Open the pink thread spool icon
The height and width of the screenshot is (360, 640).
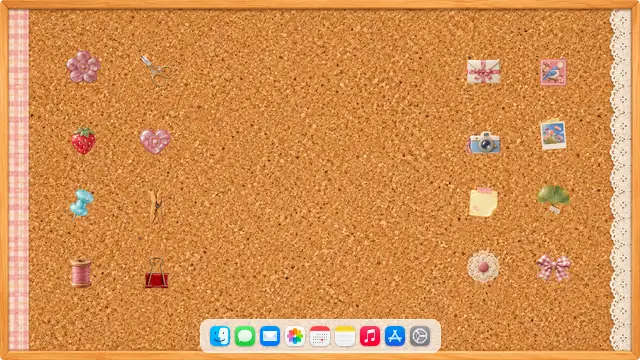(81, 273)
